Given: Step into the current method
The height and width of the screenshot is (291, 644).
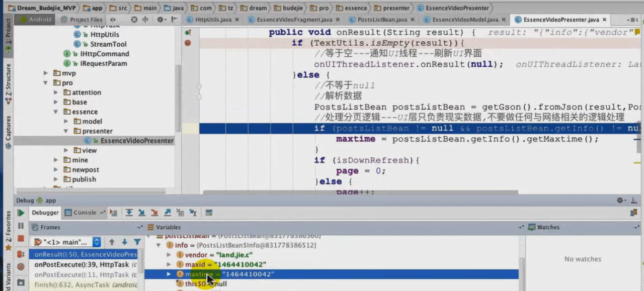Looking at the screenshot, I should point(142,213).
